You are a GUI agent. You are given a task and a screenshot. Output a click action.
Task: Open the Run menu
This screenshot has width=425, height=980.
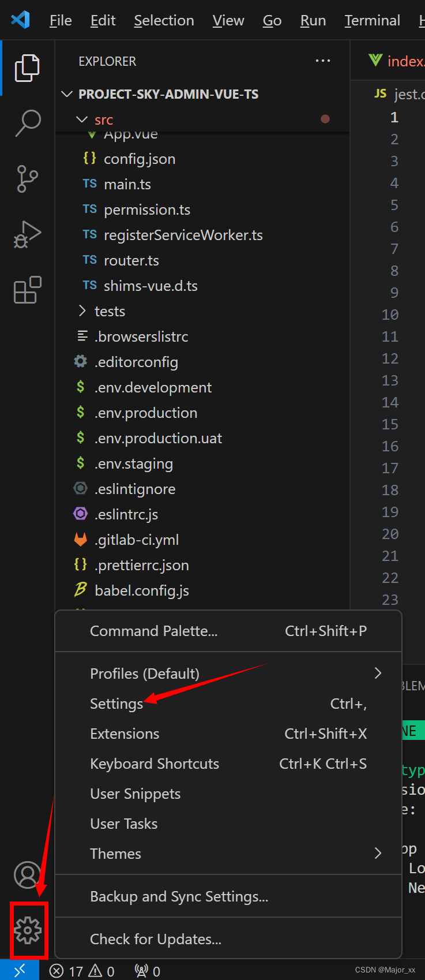(x=313, y=21)
